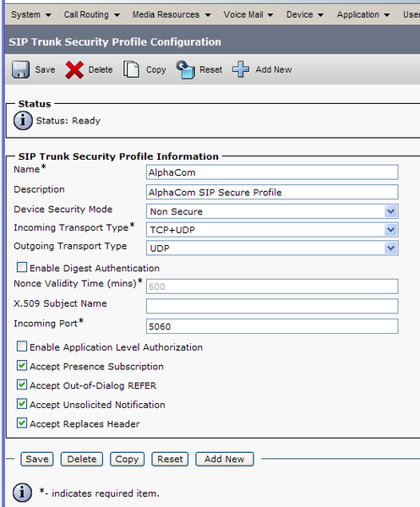The width and height of the screenshot is (420, 507).
Task: Open the Device menu
Action: [305, 15]
